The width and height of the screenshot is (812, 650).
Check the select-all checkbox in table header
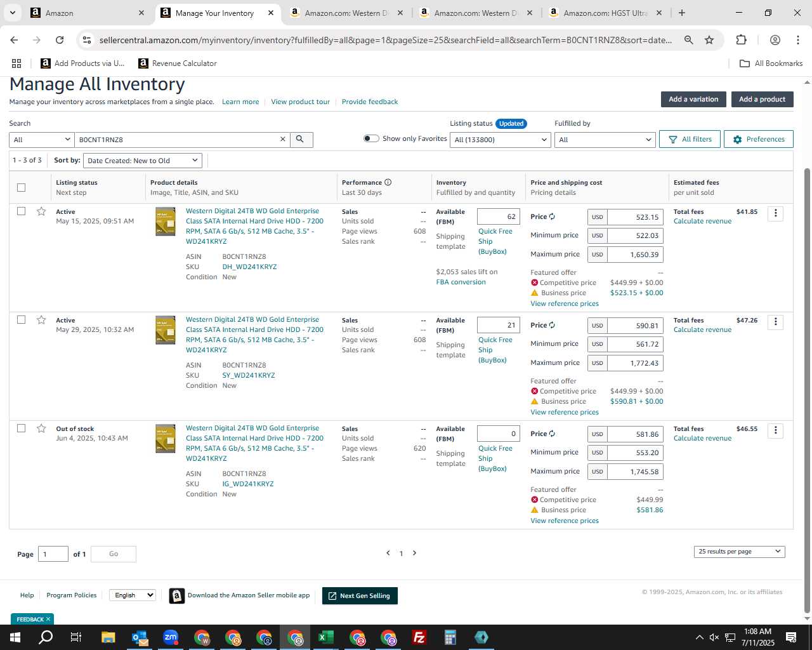coord(21,187)
